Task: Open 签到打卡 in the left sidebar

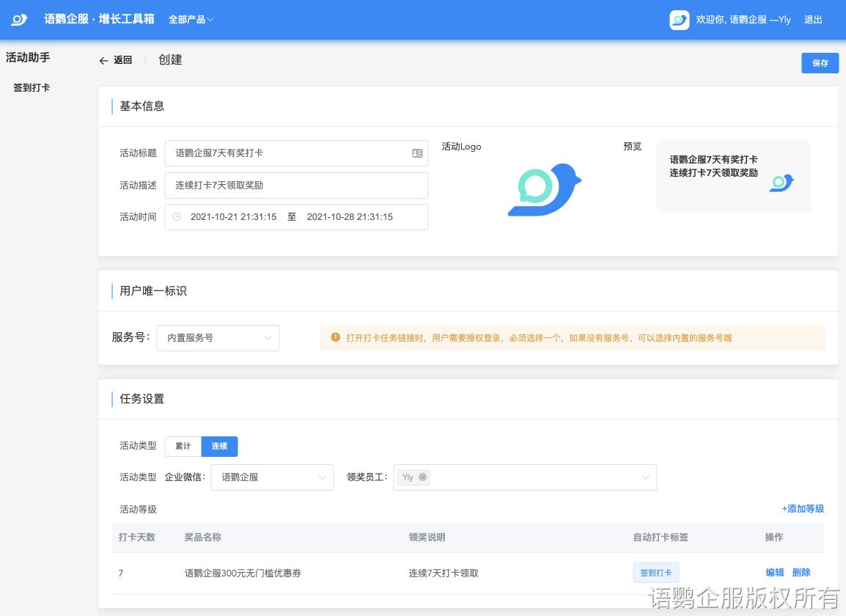Action: click(x=32, y=88)
